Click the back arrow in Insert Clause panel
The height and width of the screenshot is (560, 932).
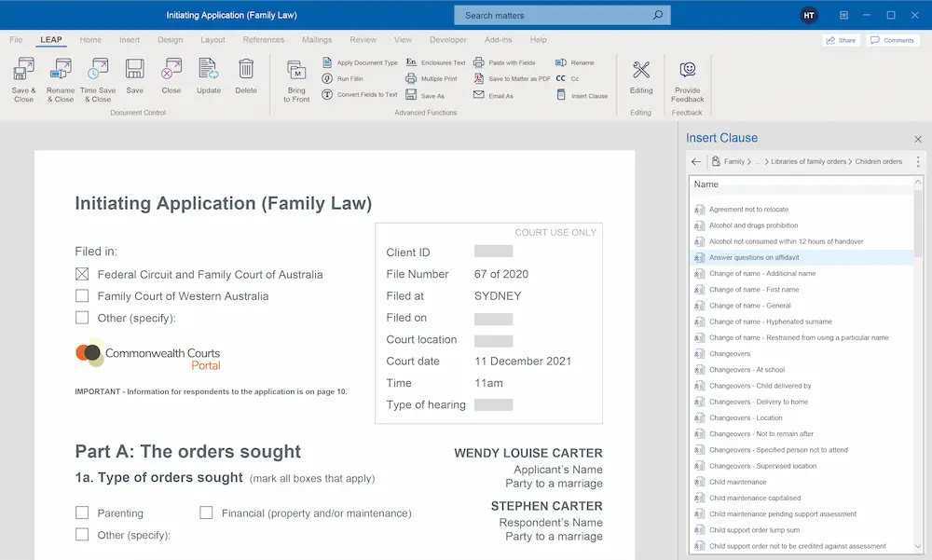pyautogui.click(x=695, y=160)
